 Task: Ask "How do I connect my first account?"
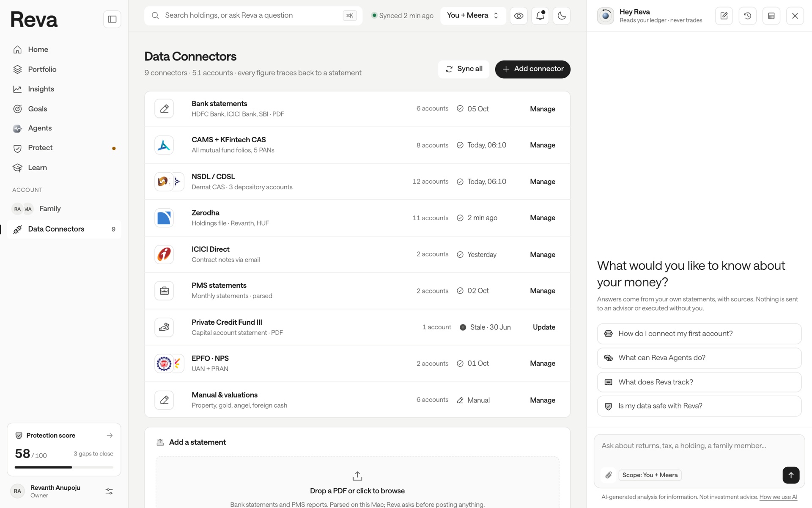click(x=699, y=334)
